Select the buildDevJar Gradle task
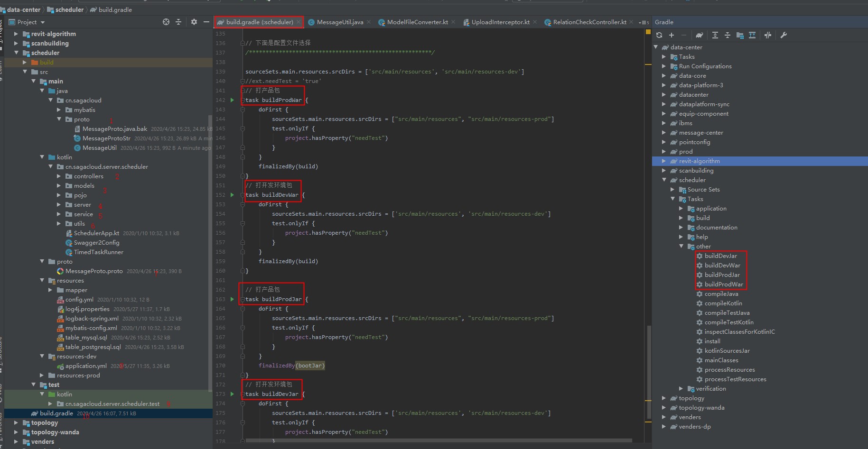The image size is (868, 449). pos(720,256)
